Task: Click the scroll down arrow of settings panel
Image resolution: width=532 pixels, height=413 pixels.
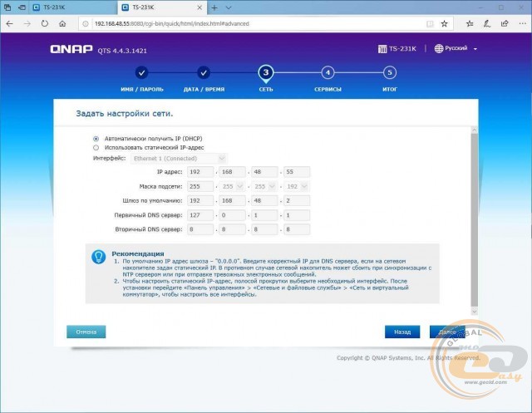Action: [x=475, y=312]
